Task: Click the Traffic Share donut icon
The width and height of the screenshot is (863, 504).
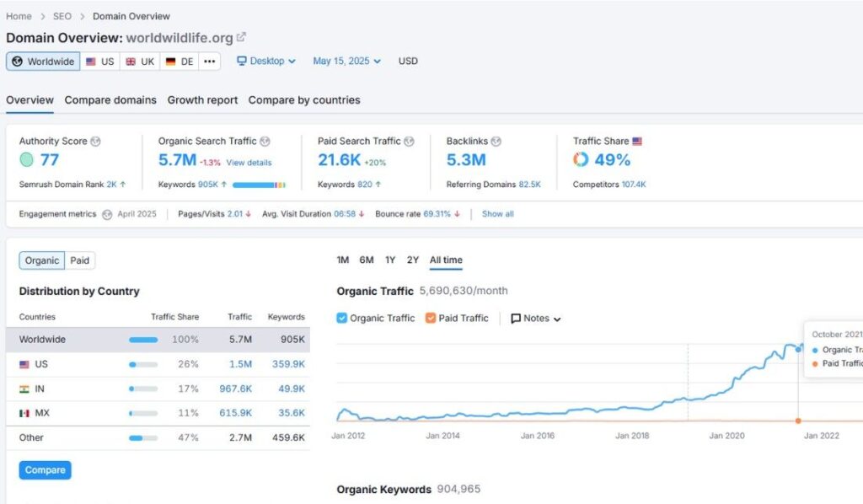Action: pos(581,159)
